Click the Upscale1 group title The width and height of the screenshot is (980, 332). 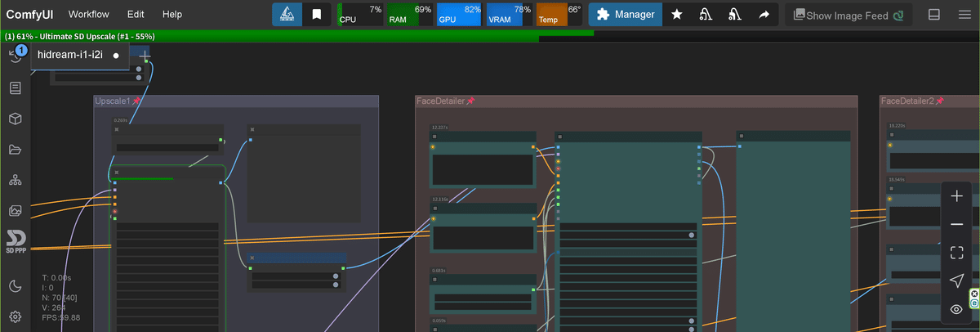pyautogui.click(x=113, y=101)
